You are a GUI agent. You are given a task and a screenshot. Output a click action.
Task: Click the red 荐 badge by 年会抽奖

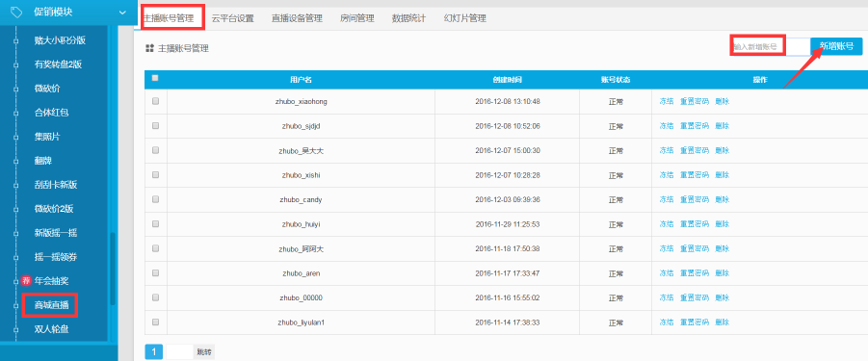[x=26, y=281]
